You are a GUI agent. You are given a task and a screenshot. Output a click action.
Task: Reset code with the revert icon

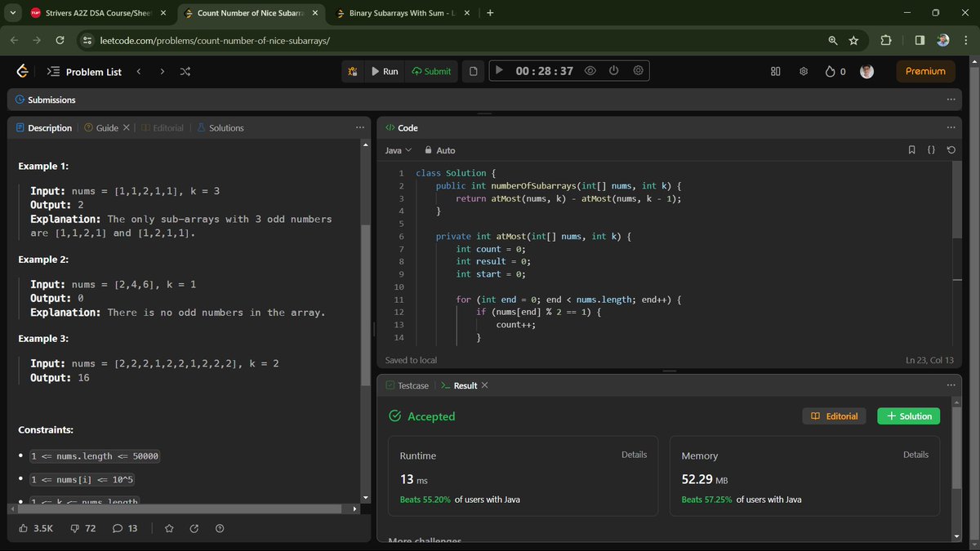[949, 149]
